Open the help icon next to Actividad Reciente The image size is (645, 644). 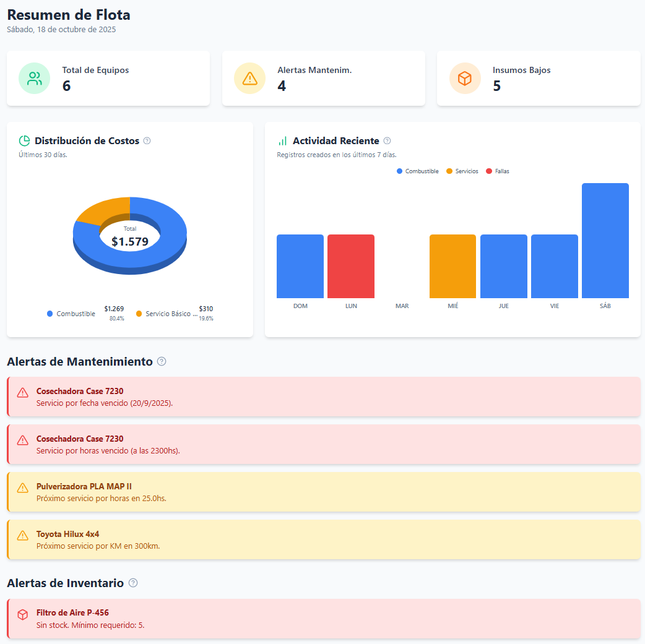tap(387, 141)
